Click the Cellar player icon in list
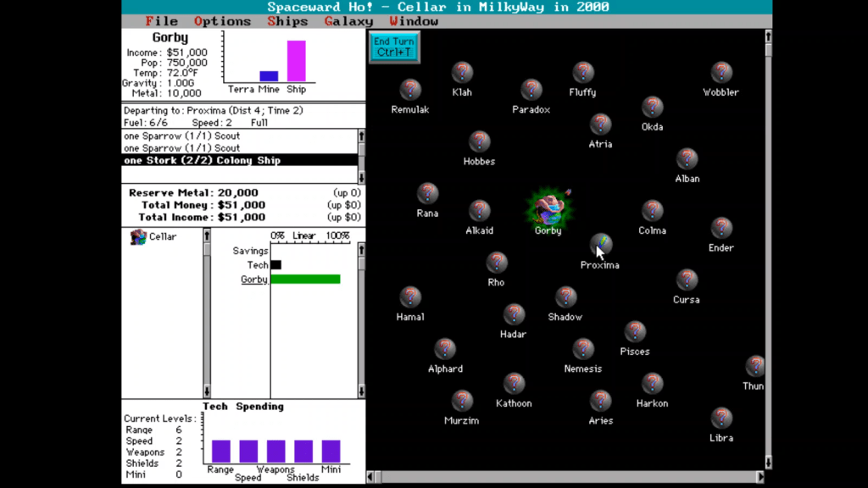Screen dimensions: 868x488 click(138, 237)
